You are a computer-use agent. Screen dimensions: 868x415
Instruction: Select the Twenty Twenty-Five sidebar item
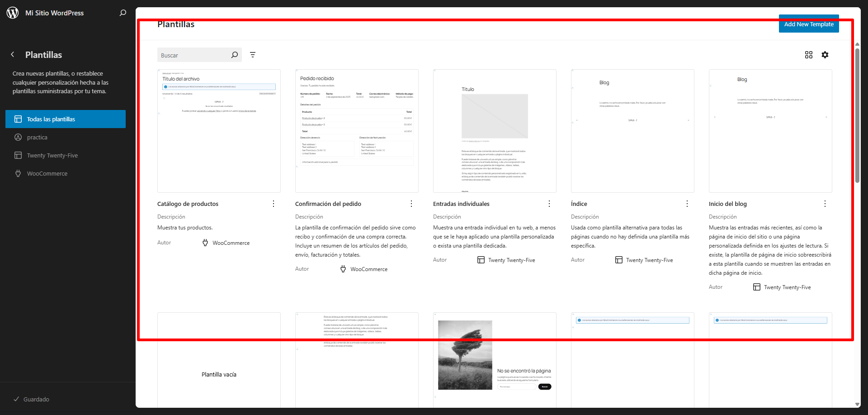pyautogui.click(x=52, y=155)
